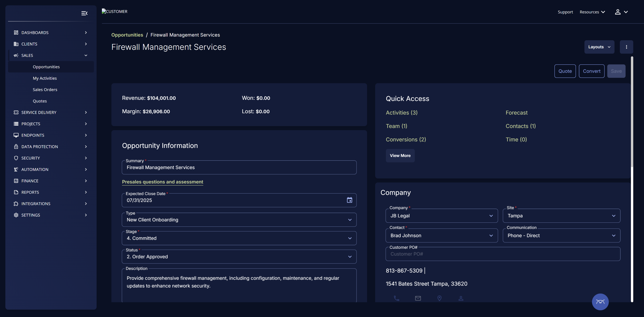This screenshot has width=644, height=317.
Task: Open the Stage dropdown showing 4. Committed
Action: [239, 238]
